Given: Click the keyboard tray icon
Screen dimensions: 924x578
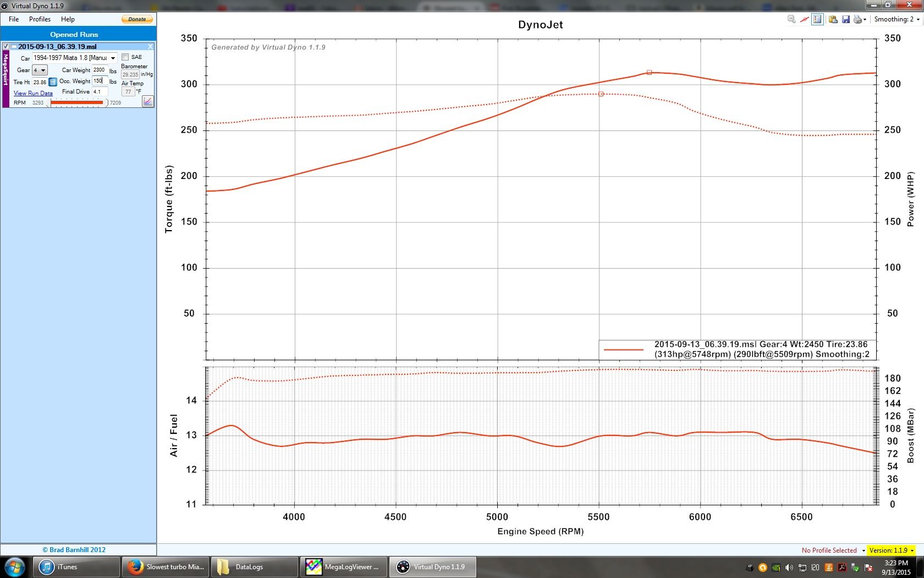Looking at the screenshot, I should click(x=750, y=568).
